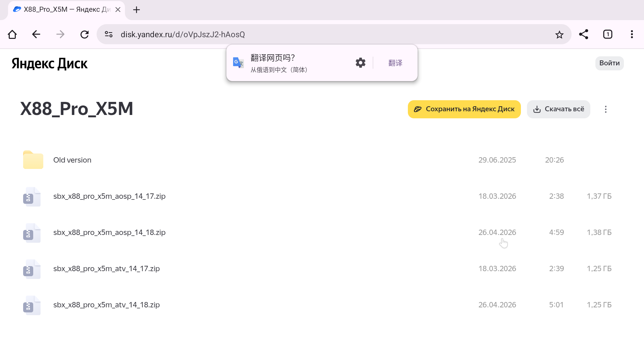This screenshot has width=644, height=362.
Task: Click the Войти login button
Action: pyautogui.click(x=609, y=63)
